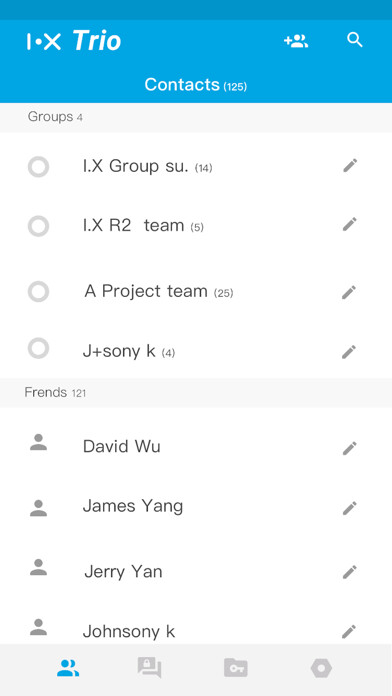The image size is (392, 696).
Task: Select the I.X Group su. radio circle
Action: (x=39, y=167)
